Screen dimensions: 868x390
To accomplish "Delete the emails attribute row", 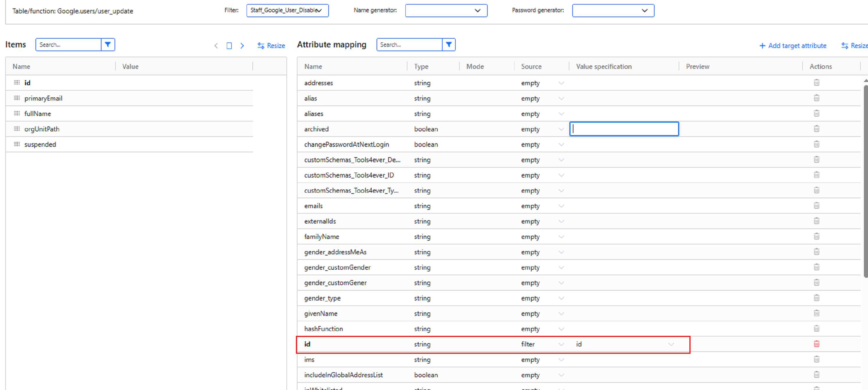I will point(817,205).
